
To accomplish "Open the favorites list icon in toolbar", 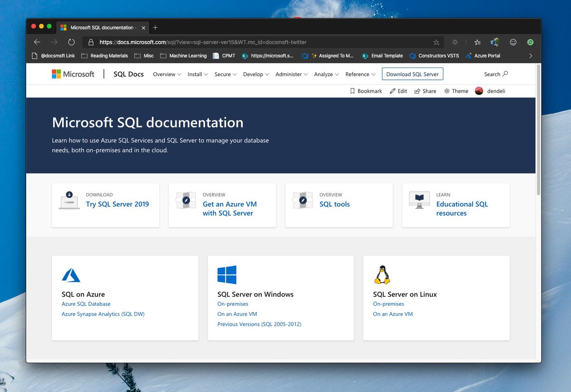I will coord(477,42).
